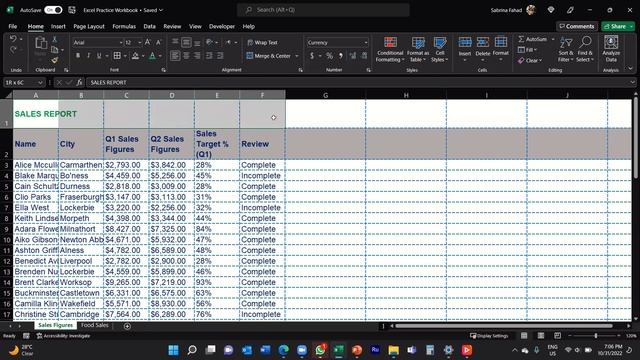Align text right in Alignment group

(x=197, y=56)
